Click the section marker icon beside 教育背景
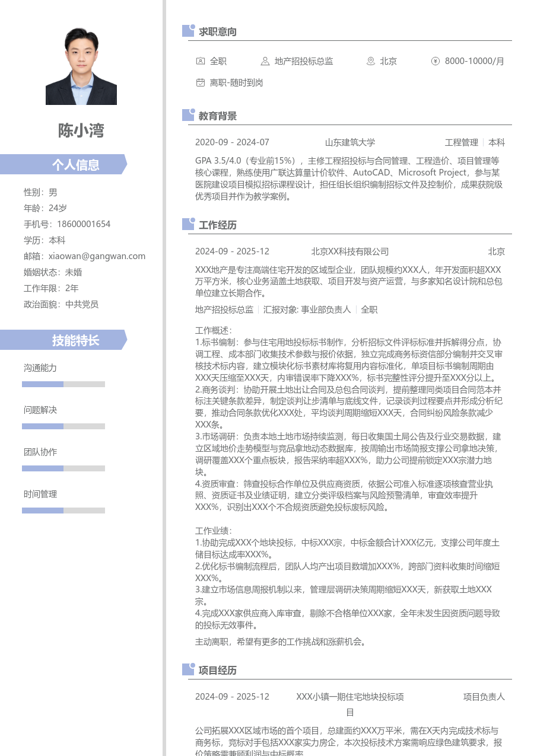This screenshot has height=756, width=534. (x=189, y=115)
